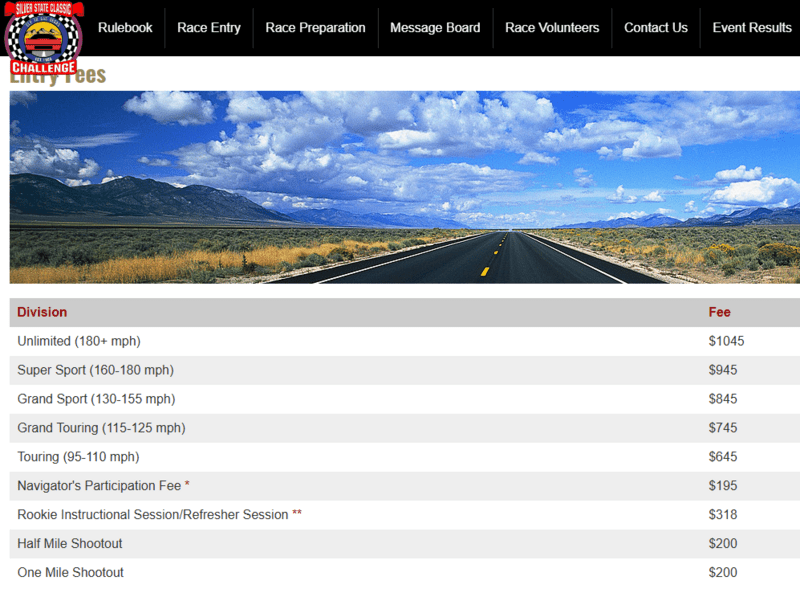Image resolution: width=800 pixels, height=589 pixels.
Task: Click the Fee column header
Action: click(719, 313)
